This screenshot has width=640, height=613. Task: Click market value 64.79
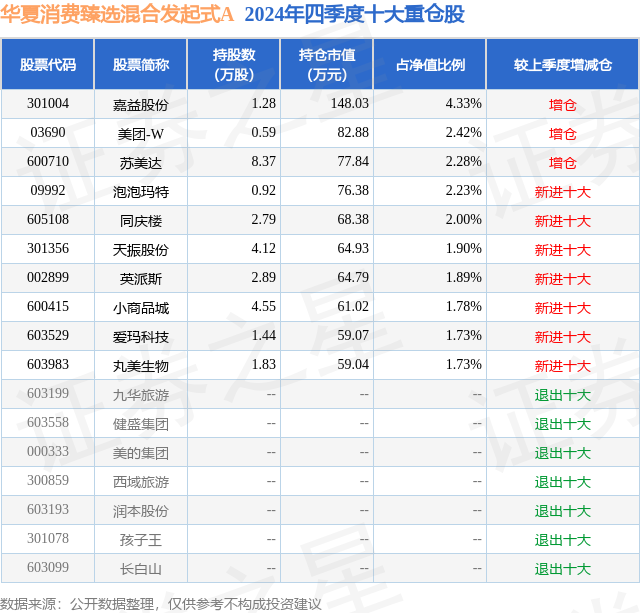point(353,278)
